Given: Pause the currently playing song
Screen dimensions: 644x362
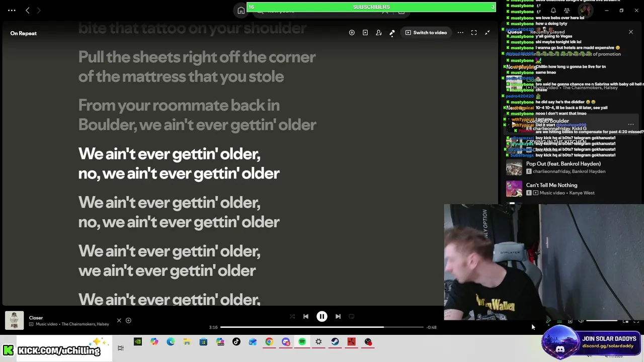Looking at the screenshot, I should pyautogui.click(x=321, y=316).
